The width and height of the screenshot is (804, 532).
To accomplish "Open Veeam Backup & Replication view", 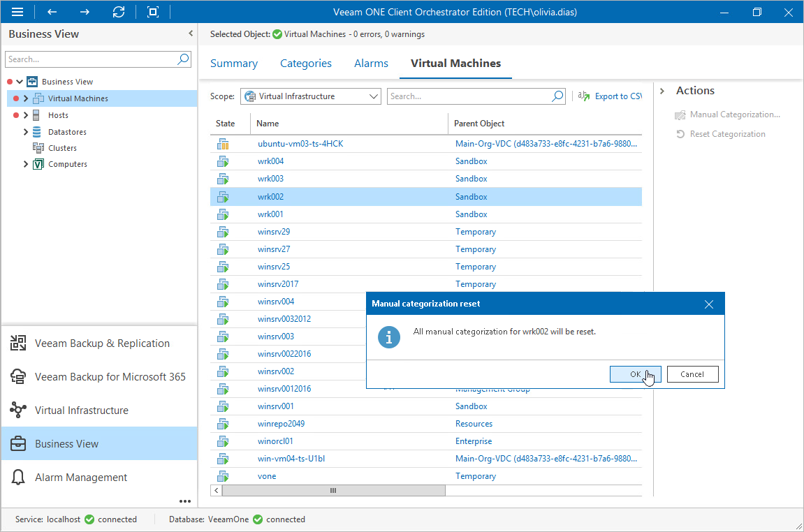I will [99, 343].
